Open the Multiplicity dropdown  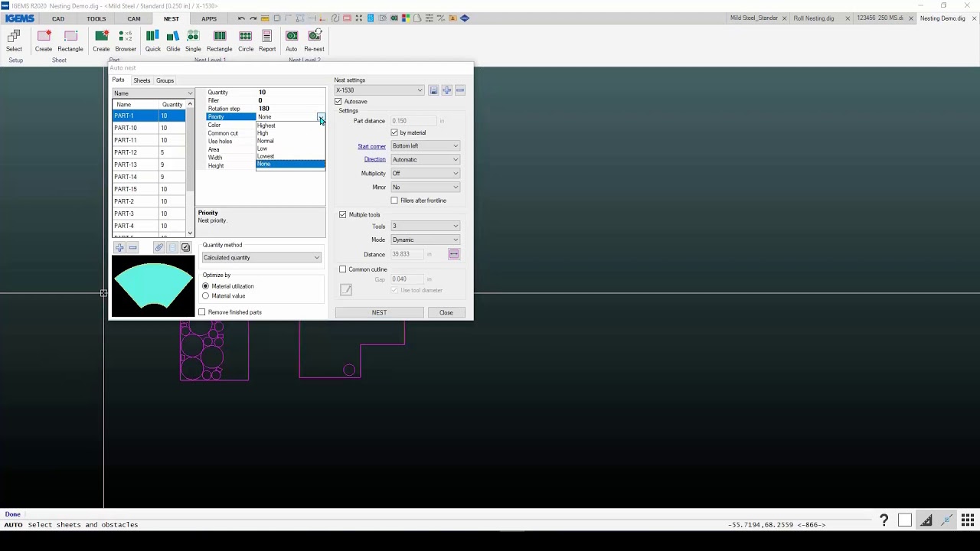pyautogui.click(x=425, y=174)
